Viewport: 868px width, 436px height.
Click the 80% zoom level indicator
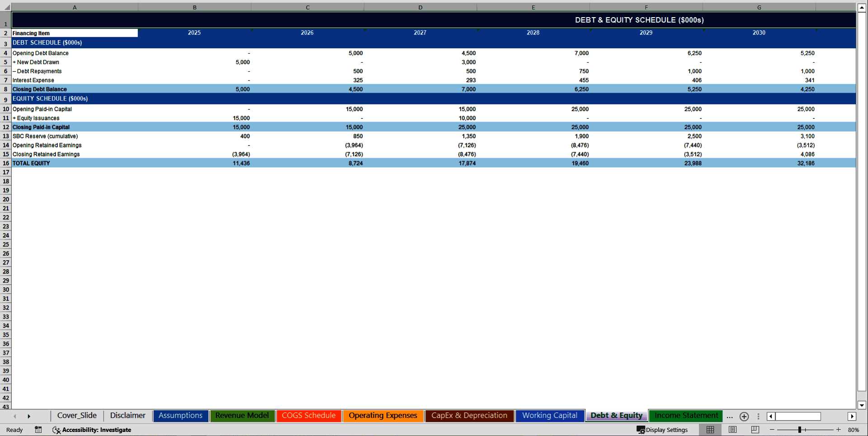point(855,430)
